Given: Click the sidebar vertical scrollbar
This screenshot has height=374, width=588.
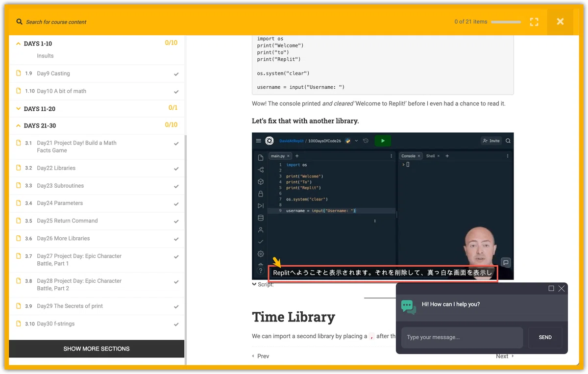Looking at the screenshot, I should (x=186, y=250).
